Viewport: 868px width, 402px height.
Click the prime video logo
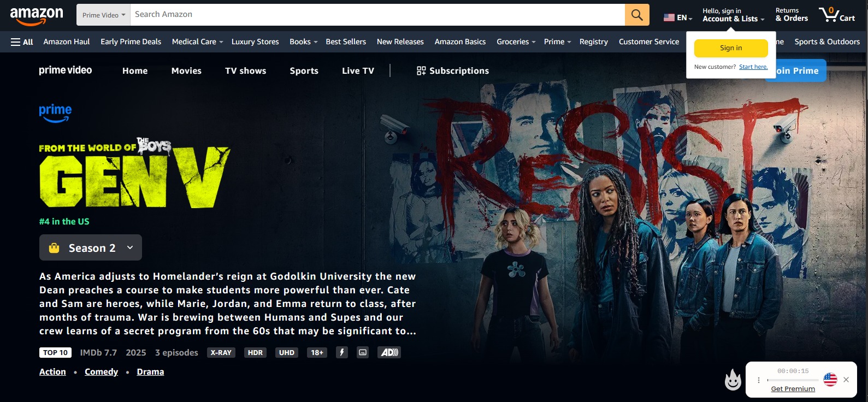[x=66, y=70]
